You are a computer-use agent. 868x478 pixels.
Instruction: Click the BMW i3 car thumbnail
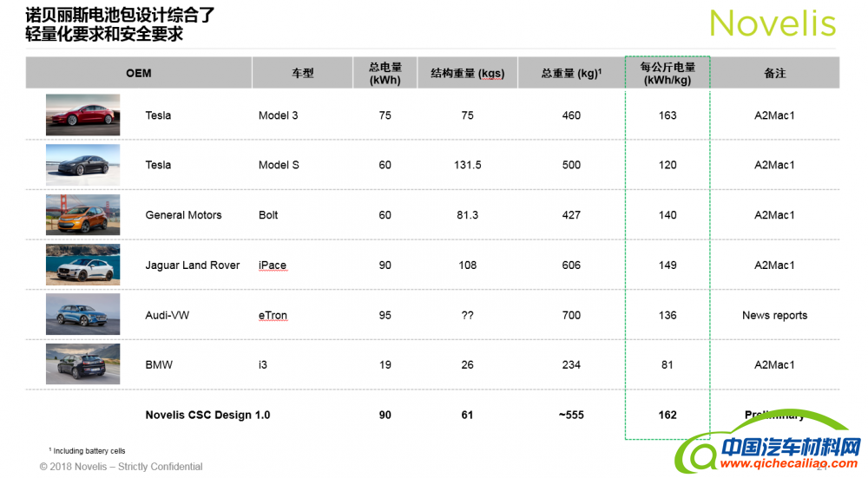pyautogui.click(x=82, y=364)
